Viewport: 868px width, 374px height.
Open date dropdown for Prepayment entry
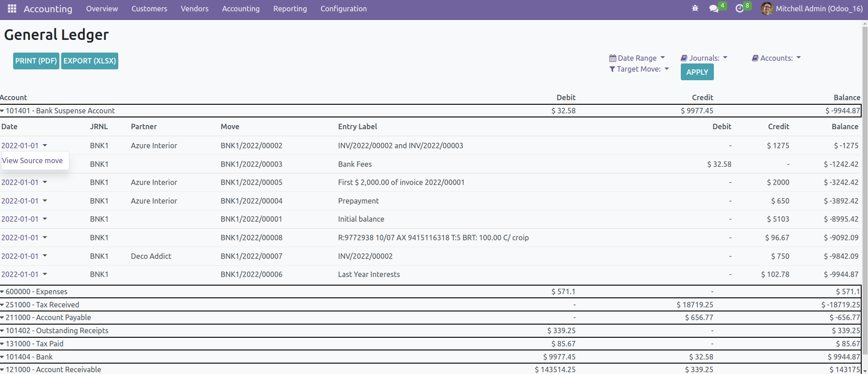coord(45,200)
